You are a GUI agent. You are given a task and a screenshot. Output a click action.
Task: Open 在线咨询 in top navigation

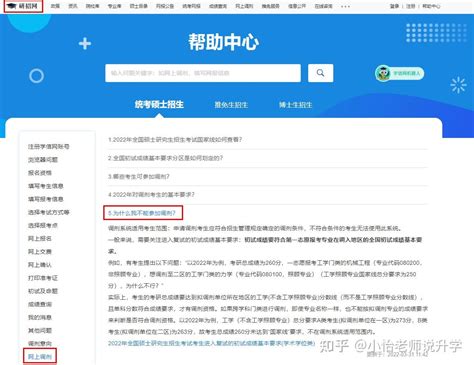[323, 6]
